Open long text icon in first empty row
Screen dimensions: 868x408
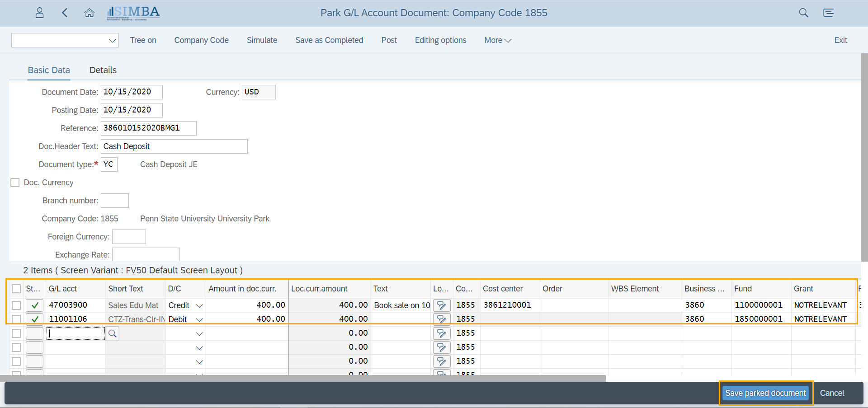[442, 333]
